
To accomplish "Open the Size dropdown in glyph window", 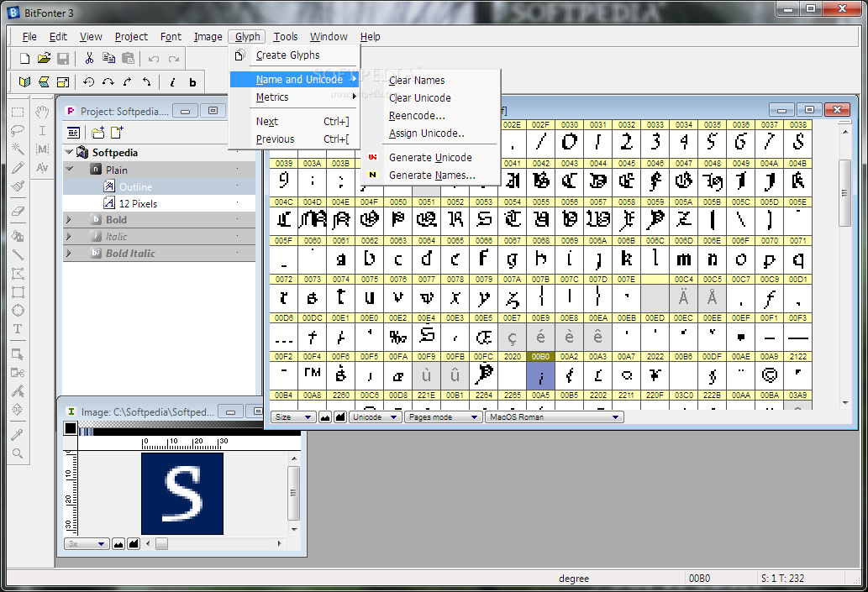I will coord(293,417).
